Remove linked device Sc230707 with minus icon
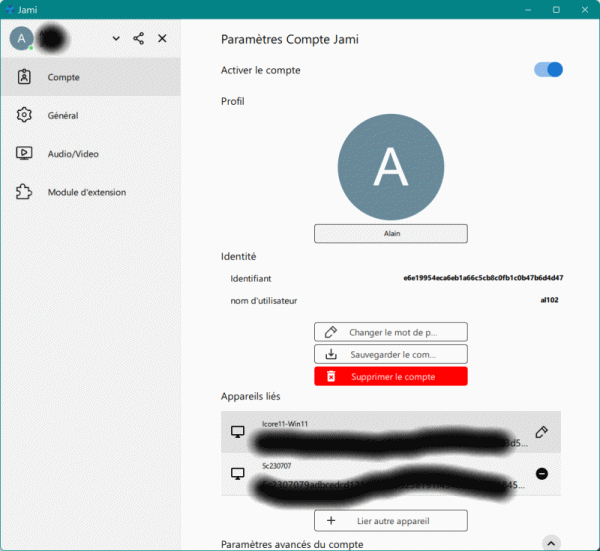The width and height of the screenshot is (600, 551). [x=541, y=473]
